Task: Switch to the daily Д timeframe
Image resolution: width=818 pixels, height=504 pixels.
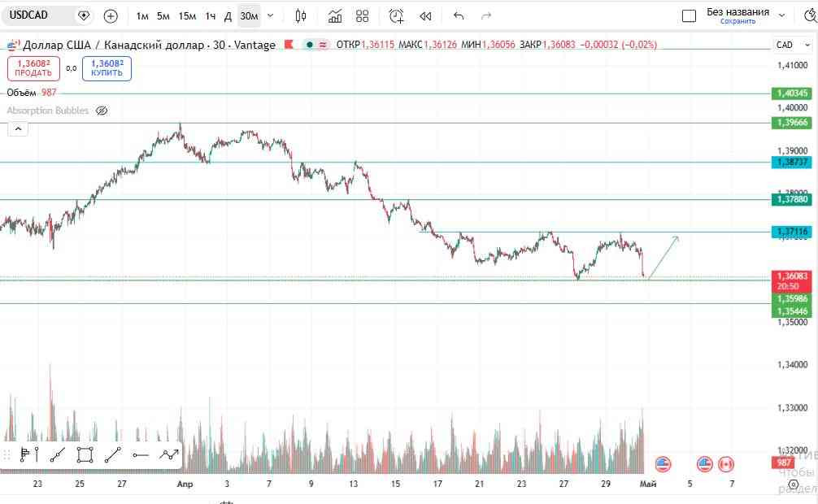Action: (x=228, y=16)
